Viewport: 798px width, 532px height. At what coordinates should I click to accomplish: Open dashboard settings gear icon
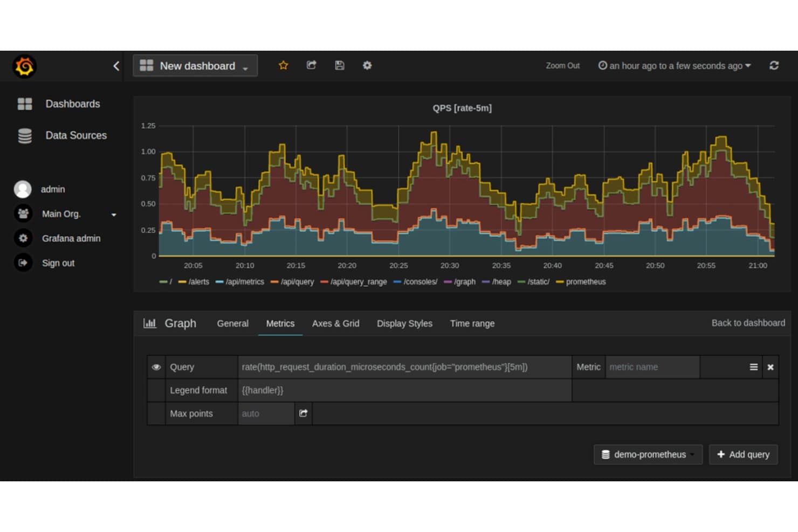(367, 65)
